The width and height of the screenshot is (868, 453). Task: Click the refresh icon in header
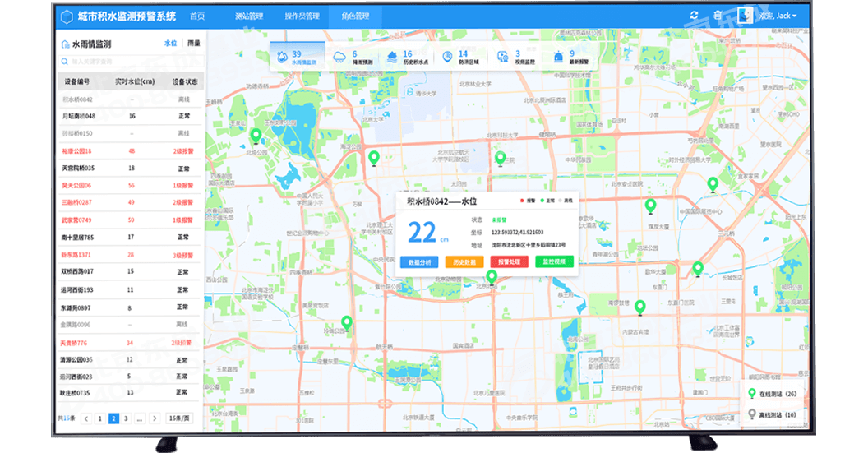click(695, 16)
